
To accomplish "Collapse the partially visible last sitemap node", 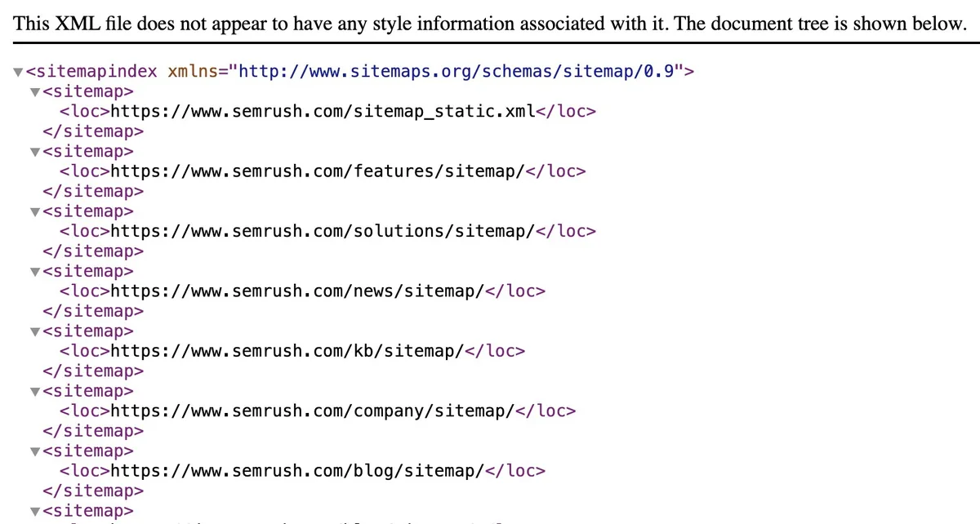I will click(34, 512).
